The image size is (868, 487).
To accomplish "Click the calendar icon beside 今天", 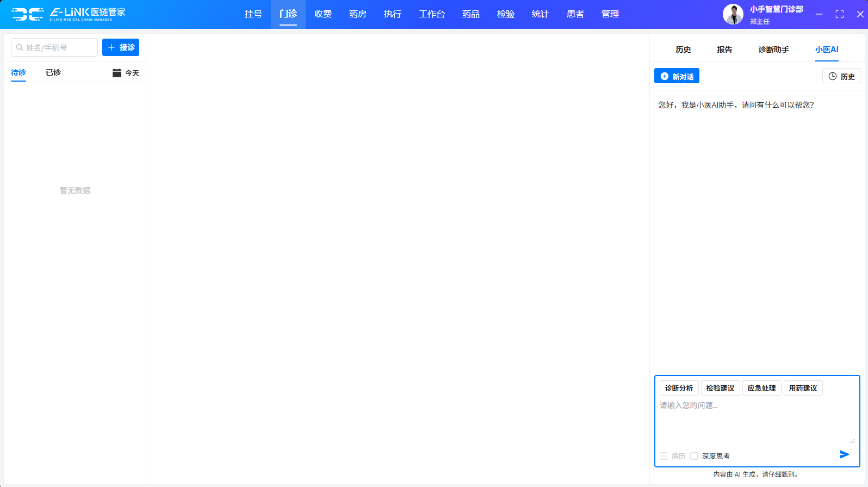I will point(116,73).
